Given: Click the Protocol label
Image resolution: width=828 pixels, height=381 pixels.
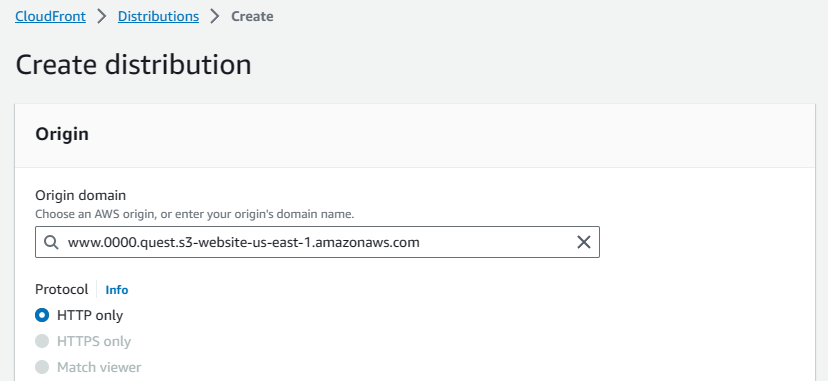Looking at the screenshot, I should (x=62, y=290).
